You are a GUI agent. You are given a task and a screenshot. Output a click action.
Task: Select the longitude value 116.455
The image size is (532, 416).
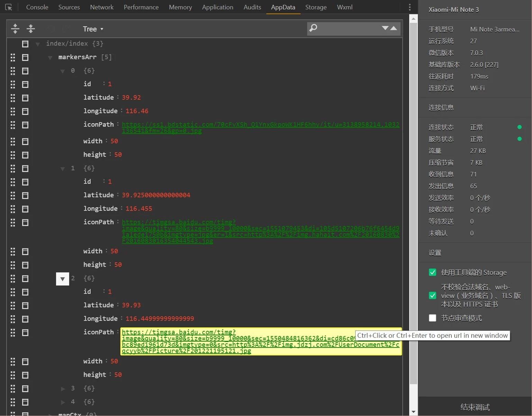tap(139, 209)
